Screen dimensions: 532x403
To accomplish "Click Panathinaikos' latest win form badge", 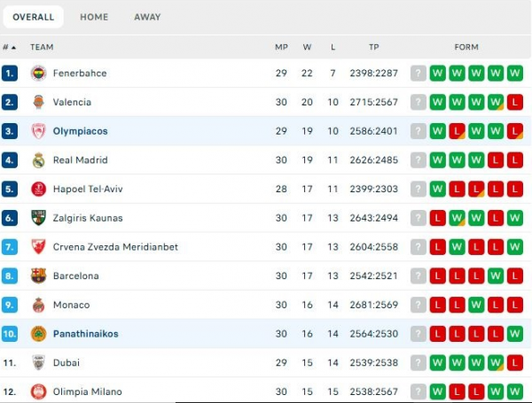I will 514,334.
